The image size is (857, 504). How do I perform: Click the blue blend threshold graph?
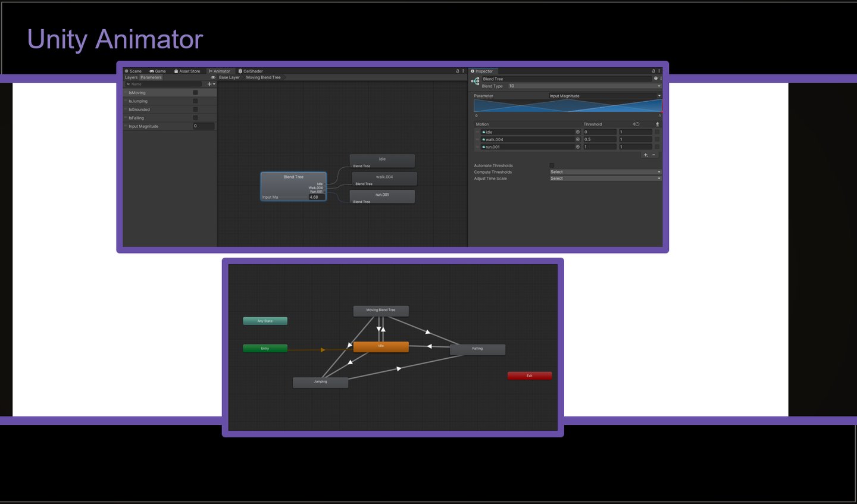(x=568, y=106)
